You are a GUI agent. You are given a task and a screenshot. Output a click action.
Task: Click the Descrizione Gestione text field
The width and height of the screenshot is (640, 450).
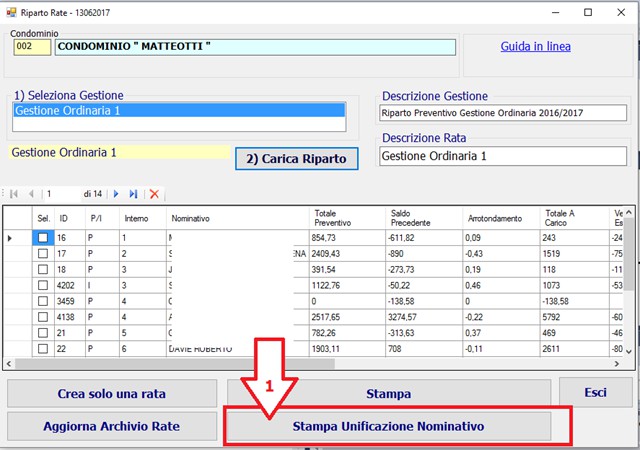click(x=503, y=113)
